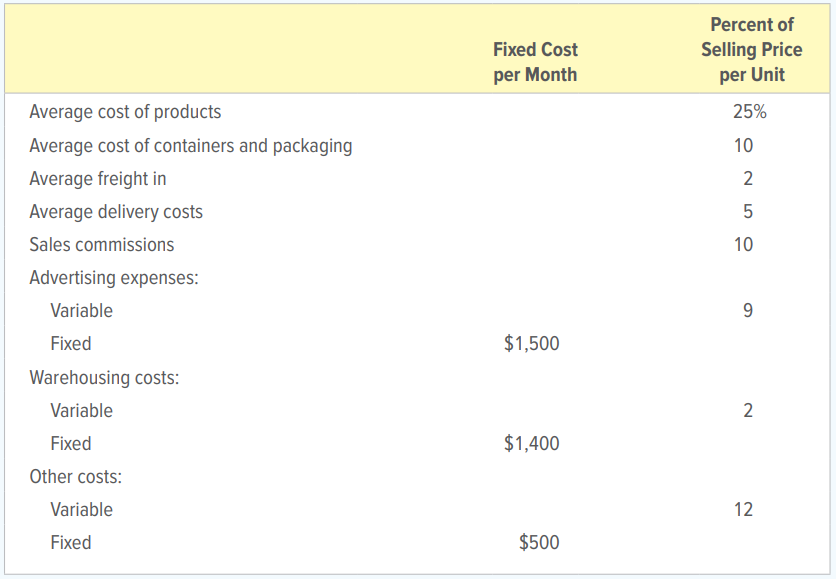Click the Fixed Cost per Month header
The height and width of the screenshot is (579, 836).
point(535,62)
